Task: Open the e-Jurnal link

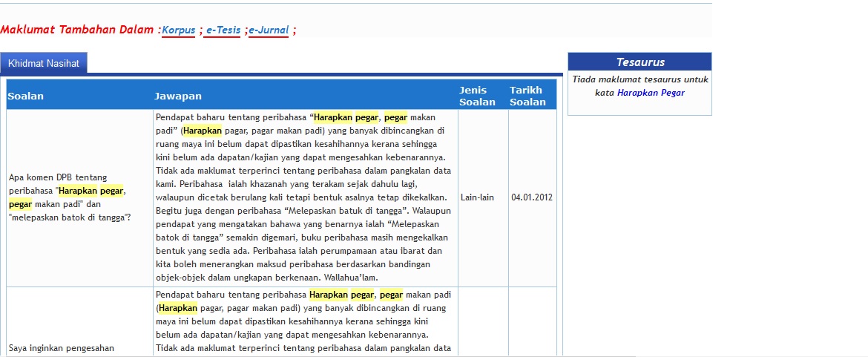Action: [269, 30]
